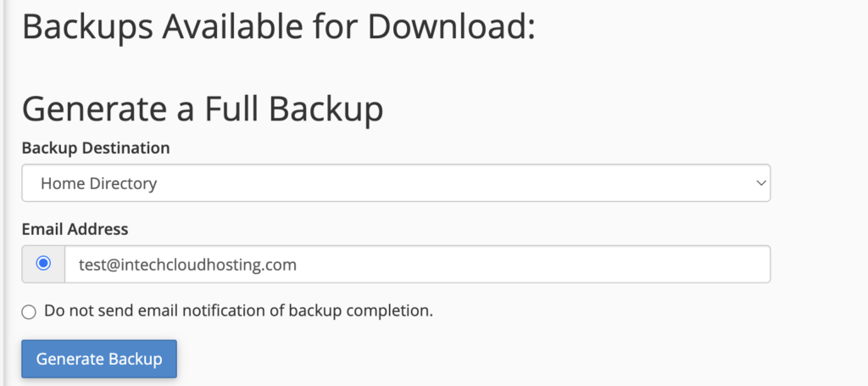The width and height of the screenshot is (868, 386).
Task: Click the Backup Destination label
Action: click(x=96, y=148)
